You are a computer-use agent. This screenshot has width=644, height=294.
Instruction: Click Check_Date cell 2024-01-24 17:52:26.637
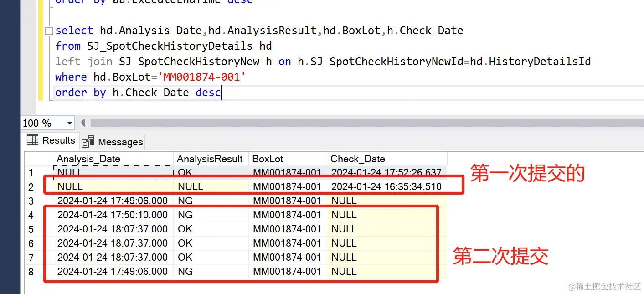click(x=387, y=172)
